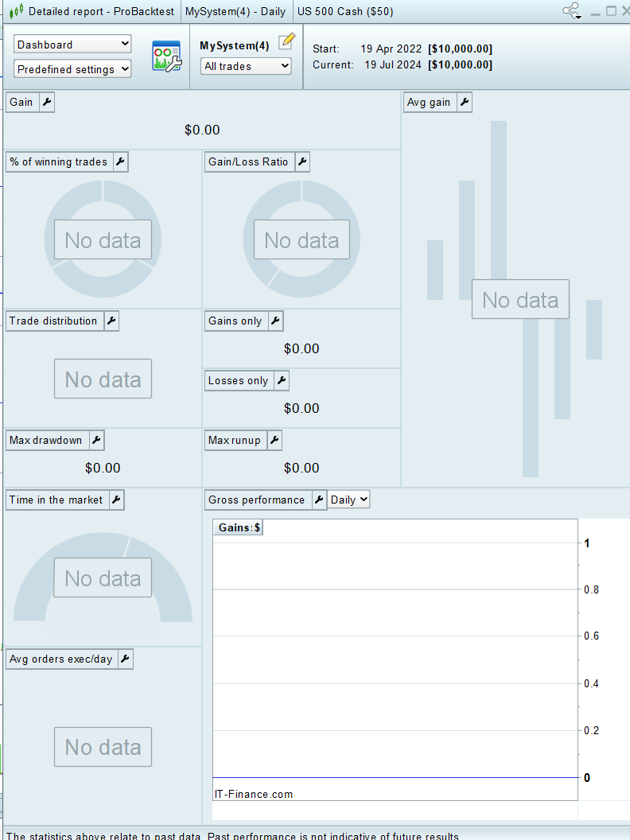Edit MySystem(4) with the pencil icon
Screen dimensions: 630x840
tap(286, 41)
